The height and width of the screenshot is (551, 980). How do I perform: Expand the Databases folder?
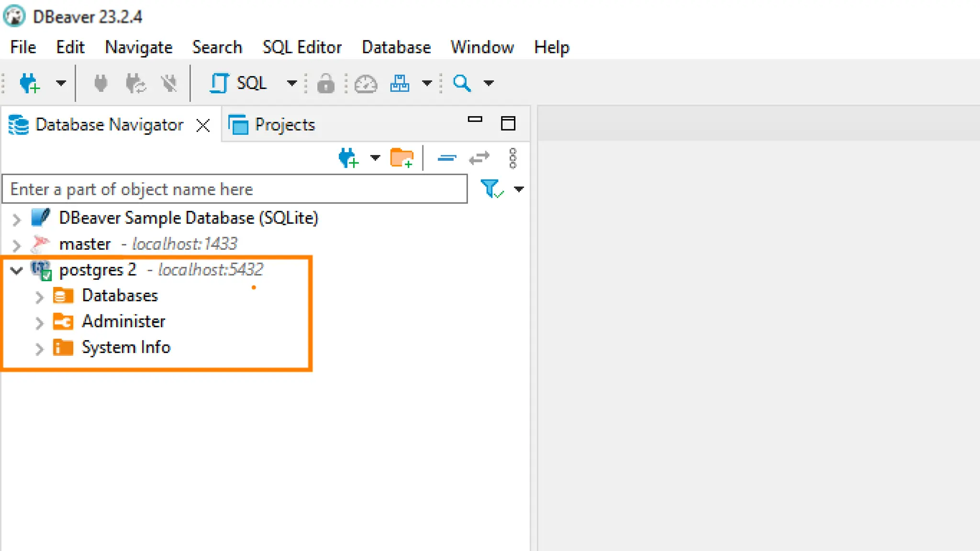(40, 297)
